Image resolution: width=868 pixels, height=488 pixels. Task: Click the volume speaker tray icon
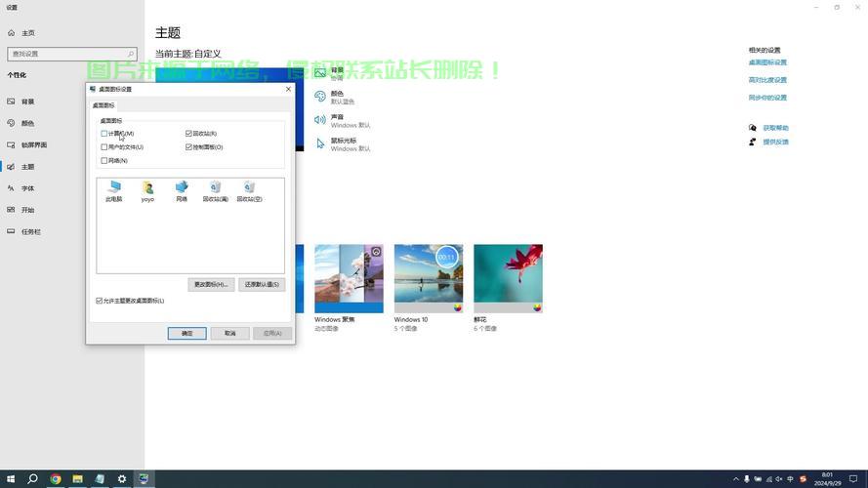point(779,479)
